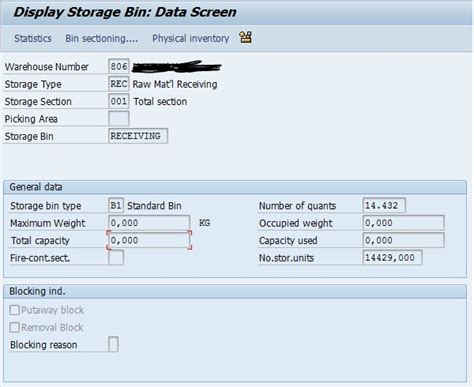Click the 'Occupied weight' label
Screen dimensions: 474x387
[296, 223]
